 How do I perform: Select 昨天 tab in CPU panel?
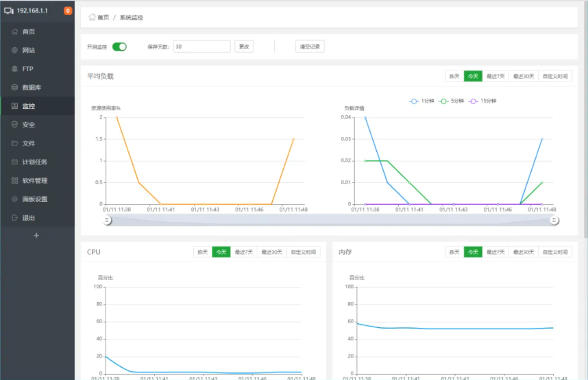(x=202, y=252)
